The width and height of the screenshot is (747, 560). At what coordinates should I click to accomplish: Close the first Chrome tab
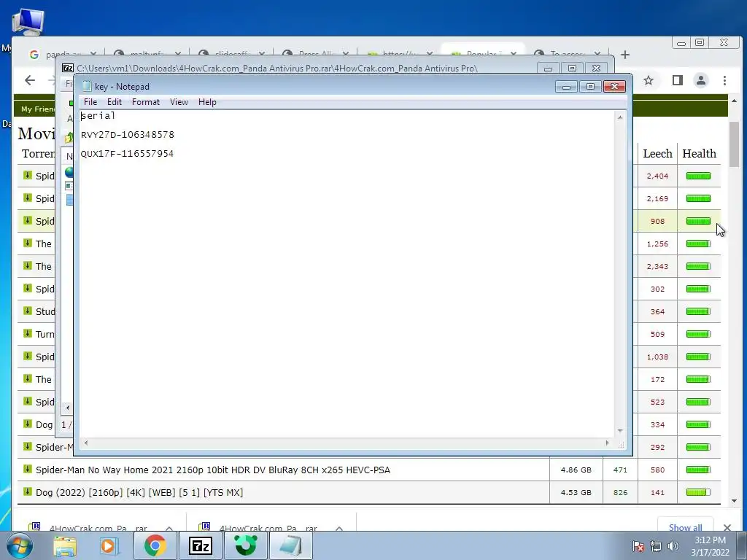click(x=93, y=54)
